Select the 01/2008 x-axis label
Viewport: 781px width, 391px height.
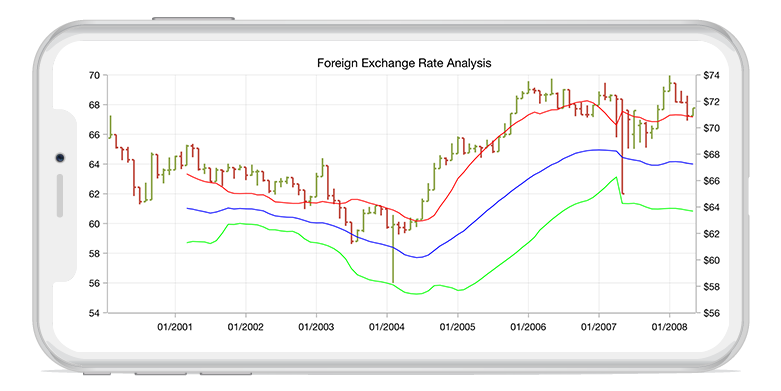point(669,327)
